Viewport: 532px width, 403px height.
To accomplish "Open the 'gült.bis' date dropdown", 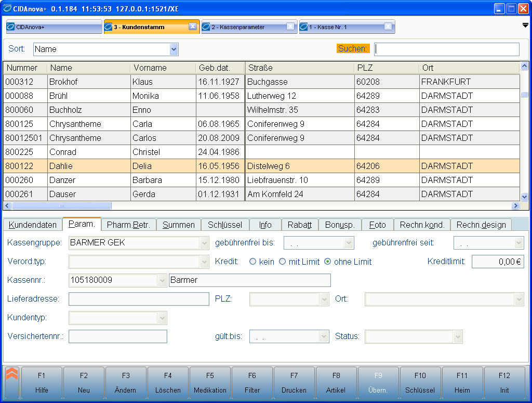I will 324,336.
